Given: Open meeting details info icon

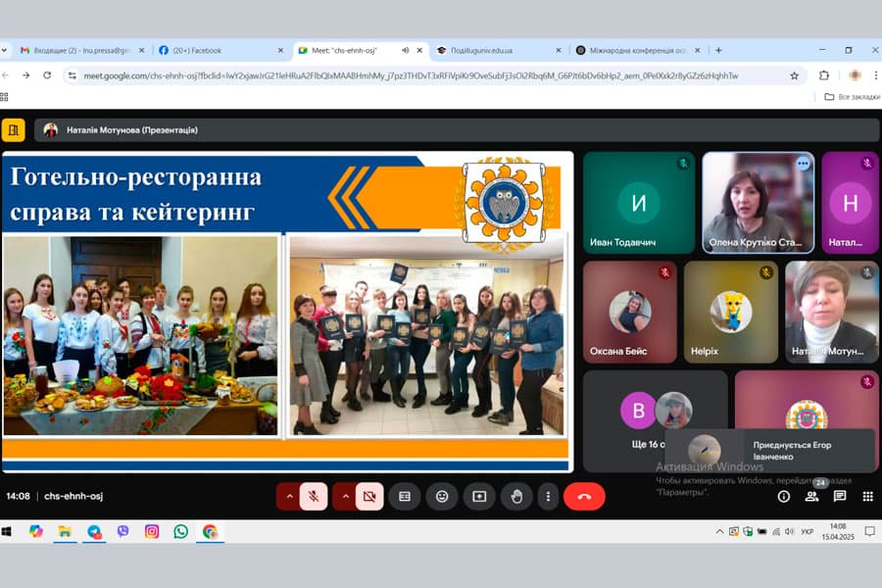Looking at the screenshot, I should [x=783, y=497].
